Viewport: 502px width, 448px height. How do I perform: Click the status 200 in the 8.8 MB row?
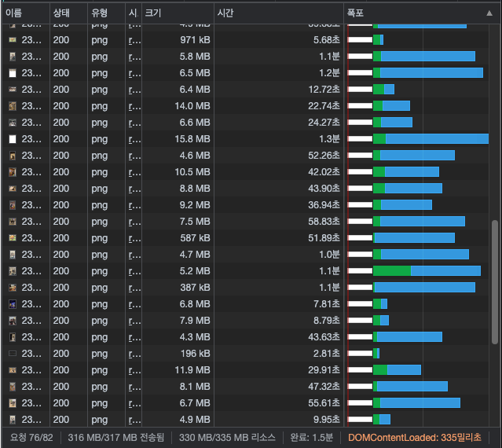click(61, 189)
